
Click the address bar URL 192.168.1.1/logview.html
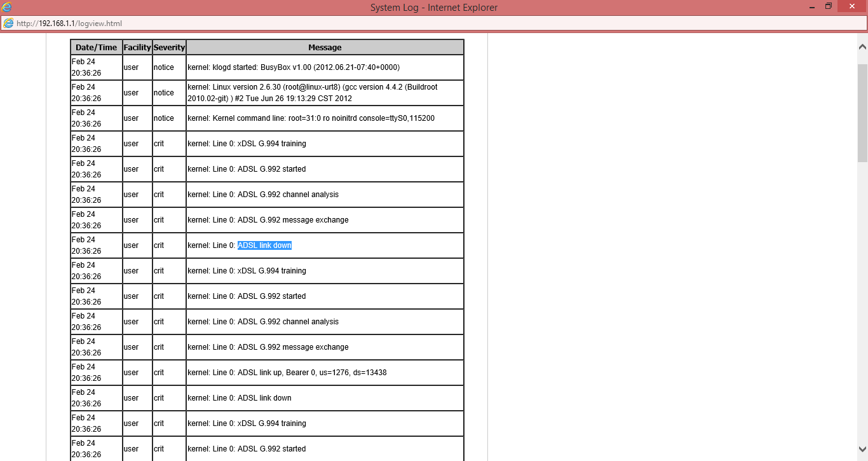[69, 24]
